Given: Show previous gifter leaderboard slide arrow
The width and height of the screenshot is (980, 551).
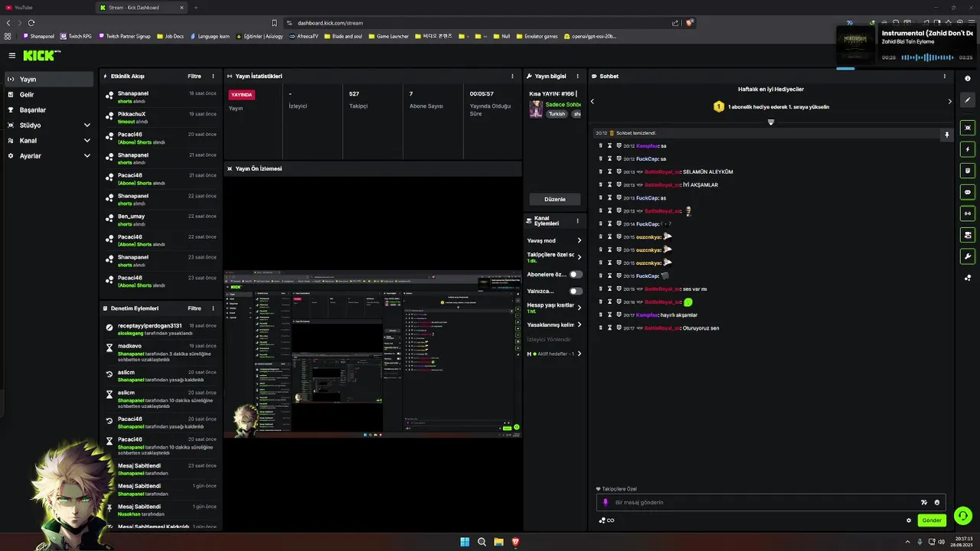Looking at the screenshot, I should tap(592, 101).
